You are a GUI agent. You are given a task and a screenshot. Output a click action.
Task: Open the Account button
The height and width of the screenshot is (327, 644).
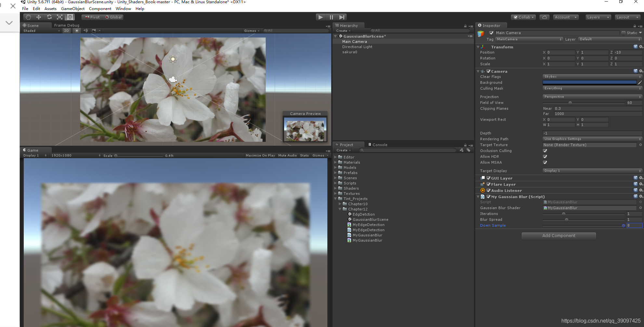(x=566, y=17)
